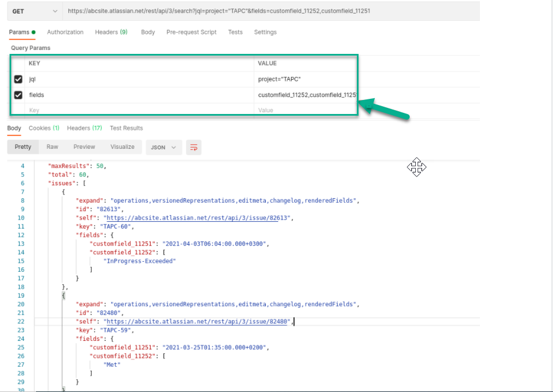This screenshot has height=392, width=553.
Task: Switch to the Authorization tab
Action: pos(65,32)
